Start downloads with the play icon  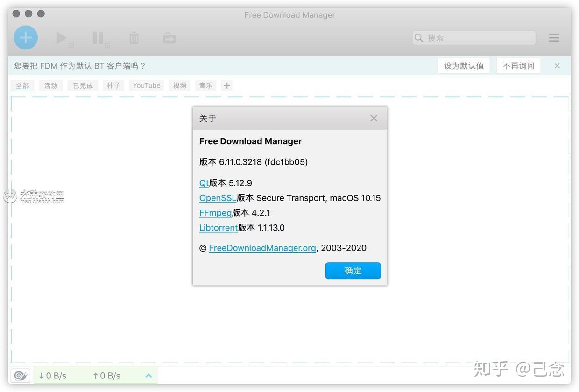(62, 37)
